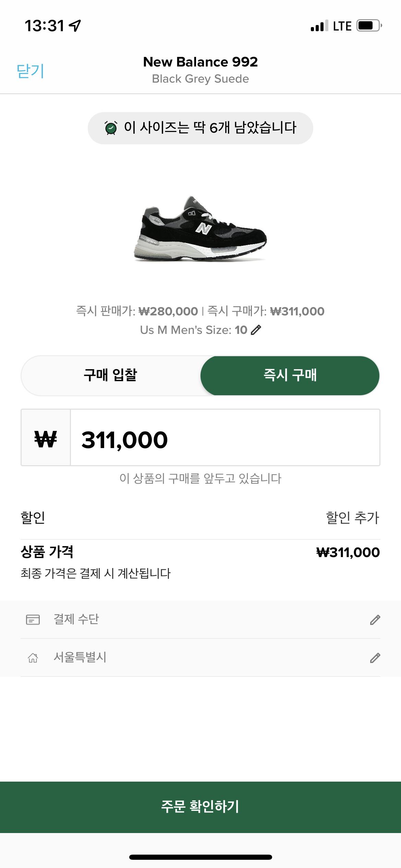The width and height of the screenshot is (401, 868).
Task: Tap the green alarm clock icon
Action: (x=111, y=128)
